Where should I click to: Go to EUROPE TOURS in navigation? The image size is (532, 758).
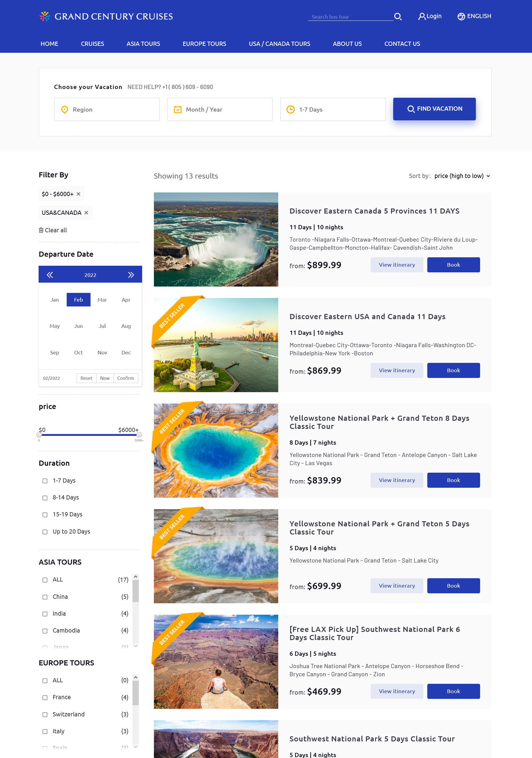[204, 44]
